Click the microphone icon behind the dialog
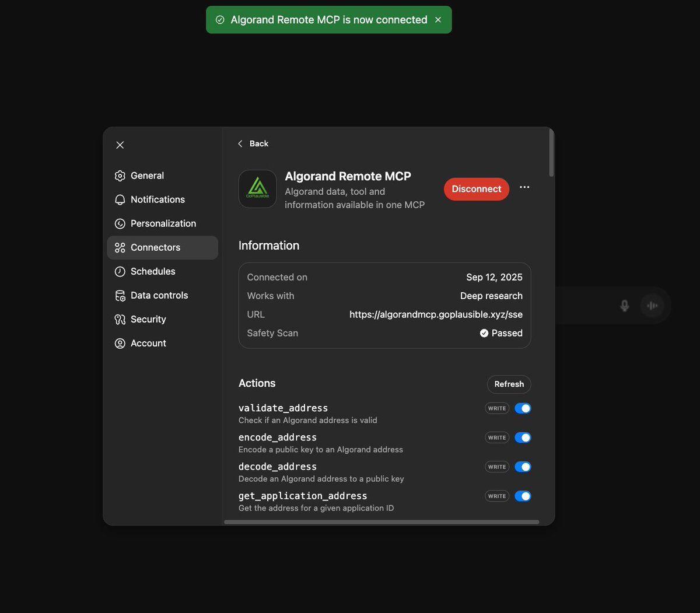 coord(624,306)
